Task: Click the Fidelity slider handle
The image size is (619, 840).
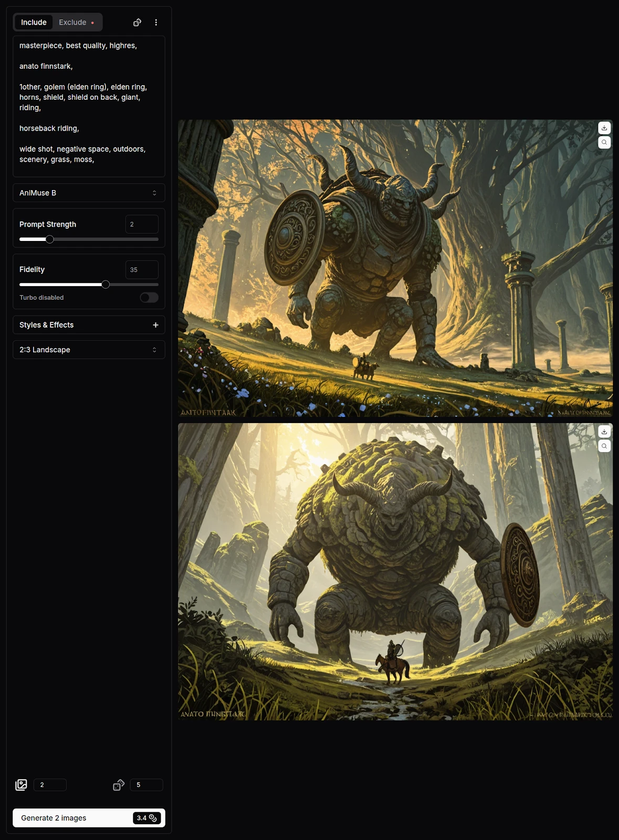Action: point(106,285)
